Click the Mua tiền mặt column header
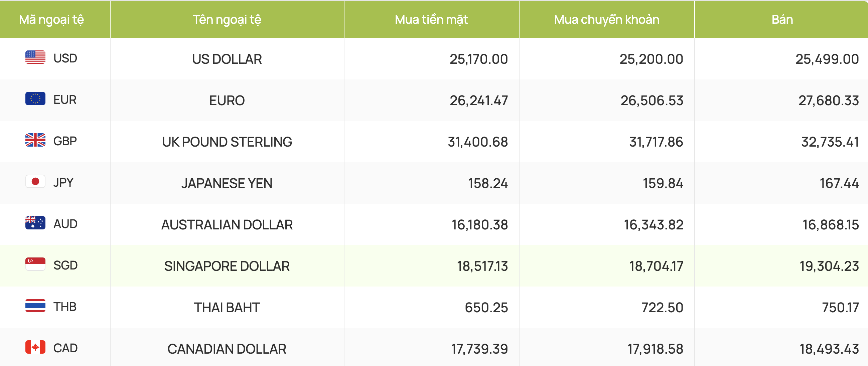 coord(431,19)
